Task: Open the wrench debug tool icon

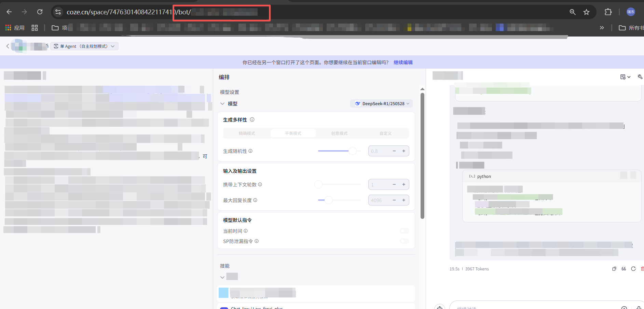Action: [x=640, y=77]
